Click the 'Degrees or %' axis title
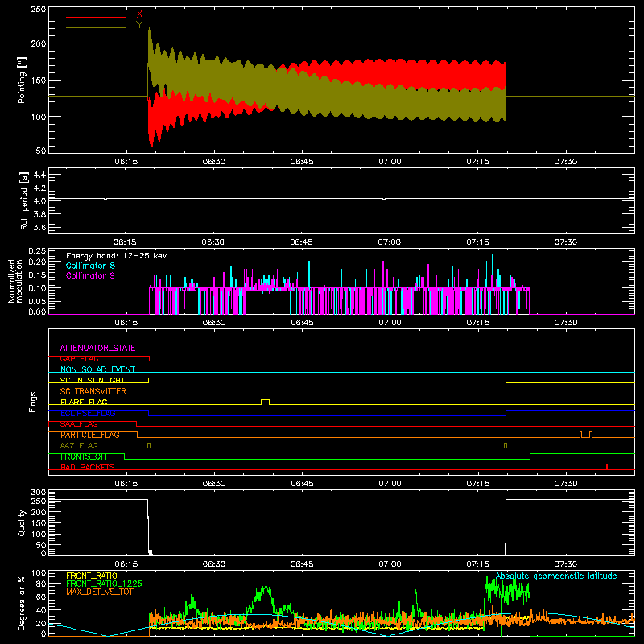 22,604
